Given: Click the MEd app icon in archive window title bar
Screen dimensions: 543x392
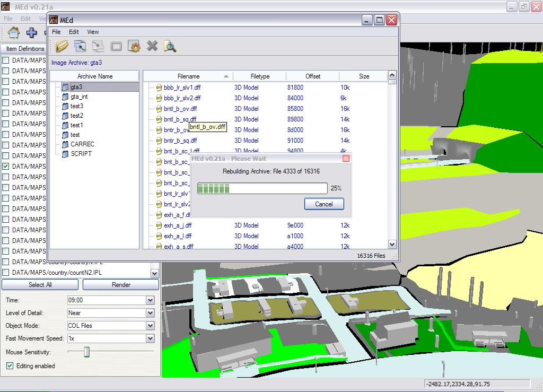Looking at the screenshot, I should pos(54,20).
